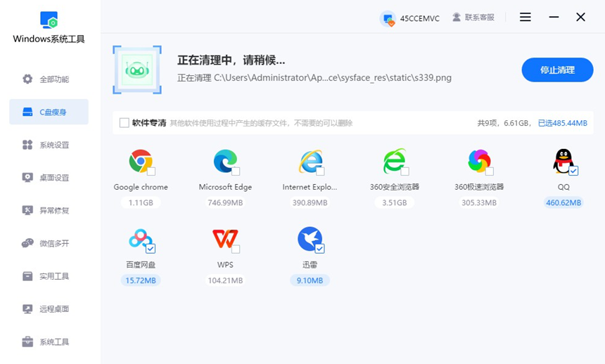This screenshot has height=364, width=605.
Task: Click the 迅雷 bird icon
Action: click(x=310, y=239)
